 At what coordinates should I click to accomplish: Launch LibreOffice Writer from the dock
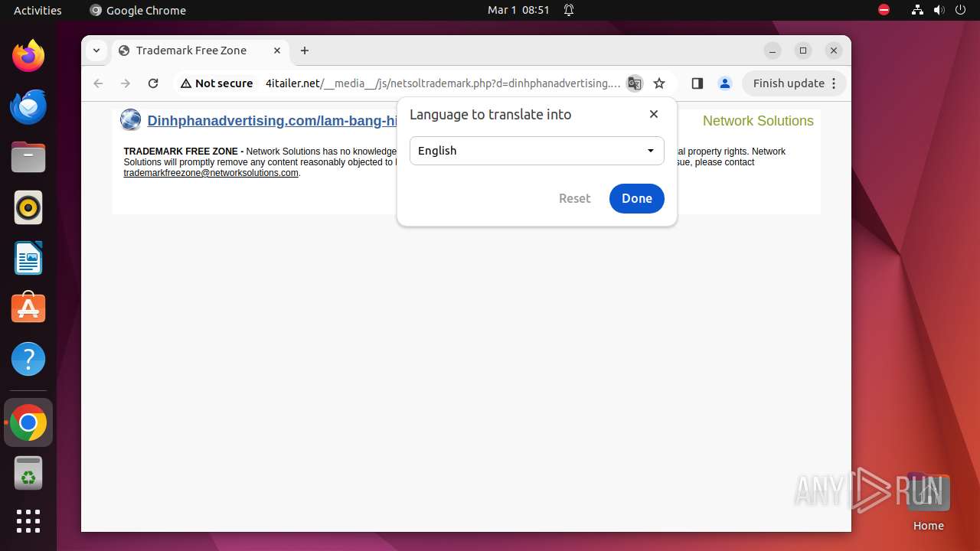[28, 258]
